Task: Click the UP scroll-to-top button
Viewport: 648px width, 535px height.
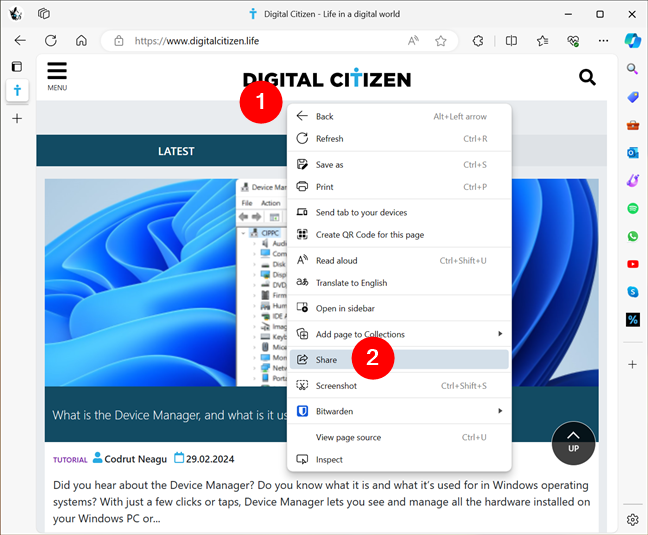Action: [573, 443]
